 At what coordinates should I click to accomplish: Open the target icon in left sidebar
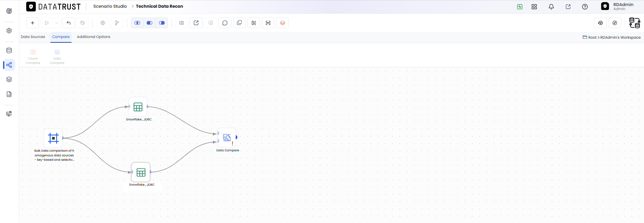point(9,11)
